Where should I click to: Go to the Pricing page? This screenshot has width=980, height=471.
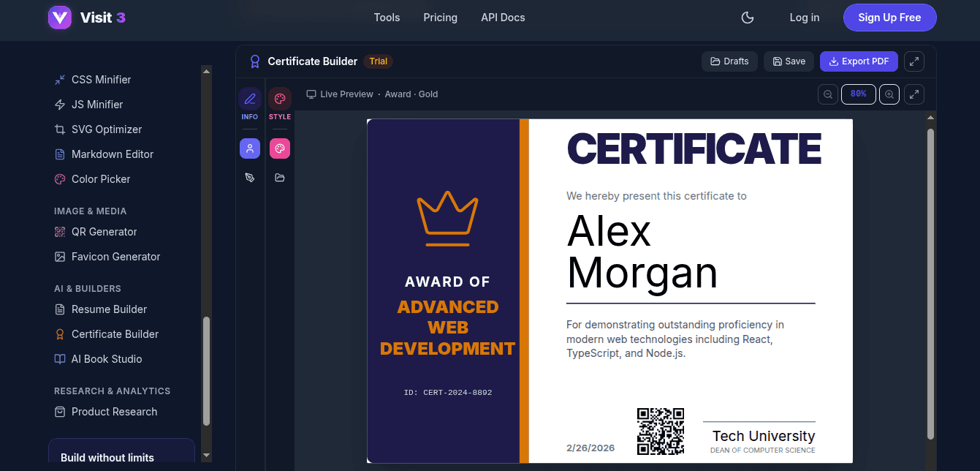click(x=440, y=18)
